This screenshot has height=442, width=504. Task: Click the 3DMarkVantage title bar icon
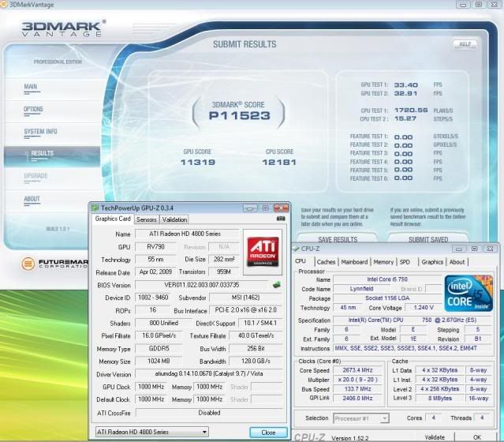point(6,6)
